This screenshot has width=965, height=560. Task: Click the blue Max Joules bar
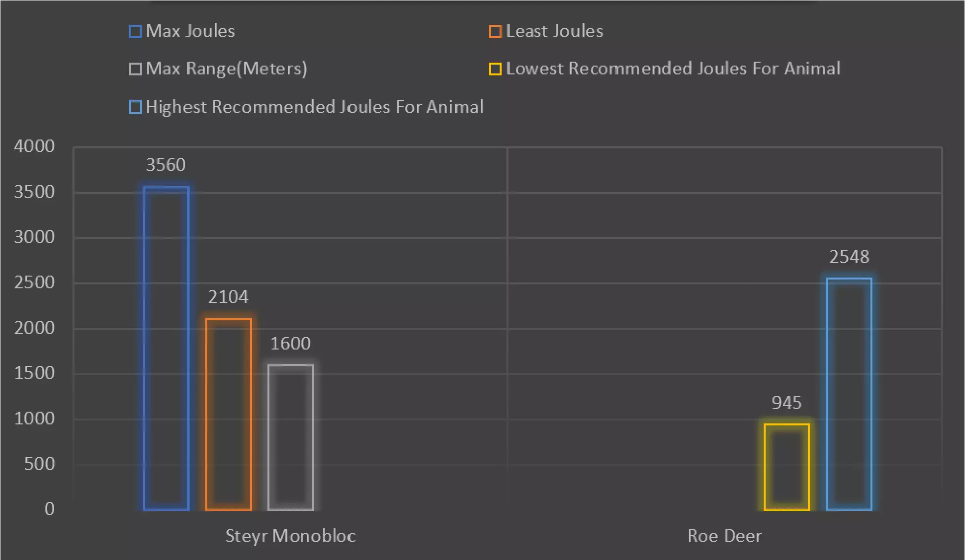point(166,349)
